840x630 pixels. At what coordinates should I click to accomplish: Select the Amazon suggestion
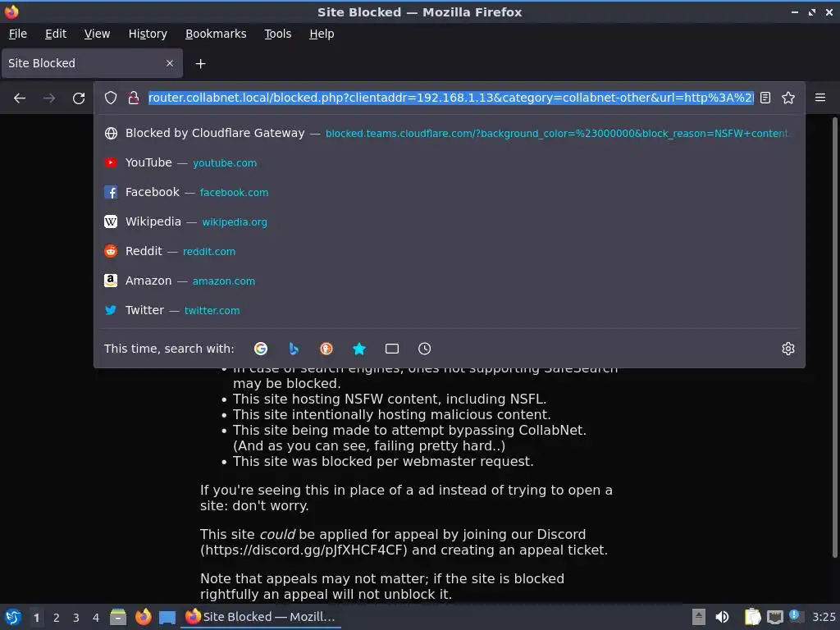[449, 281]
